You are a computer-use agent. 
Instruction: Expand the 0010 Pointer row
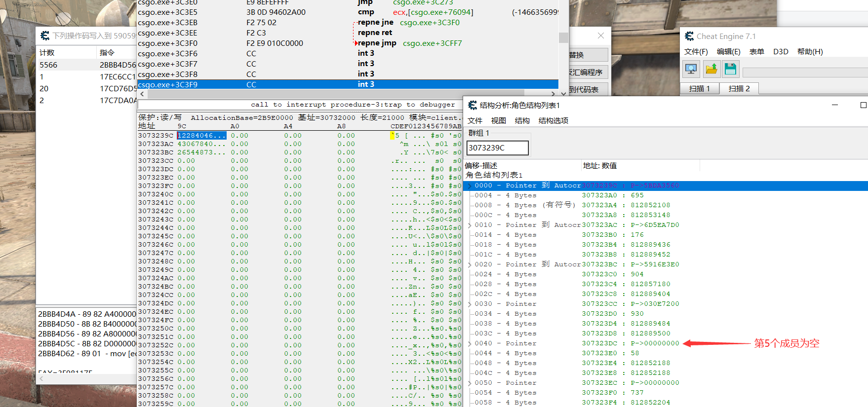coord(470,225)
